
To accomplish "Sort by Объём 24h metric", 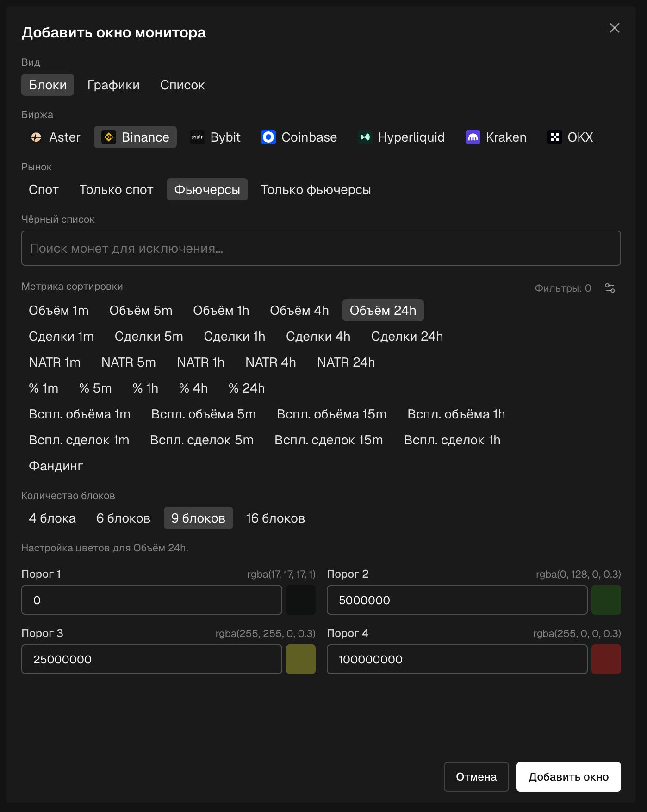I will [x=383, y=311].
